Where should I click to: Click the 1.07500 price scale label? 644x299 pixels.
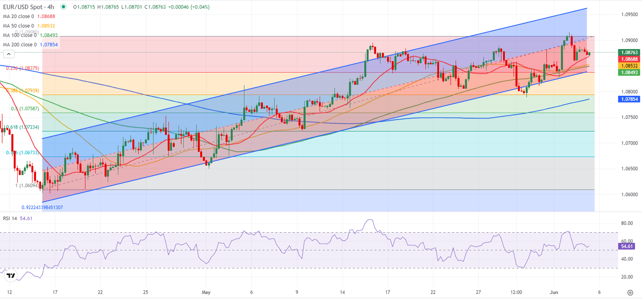pyautogui.click(x=629, y=118)
